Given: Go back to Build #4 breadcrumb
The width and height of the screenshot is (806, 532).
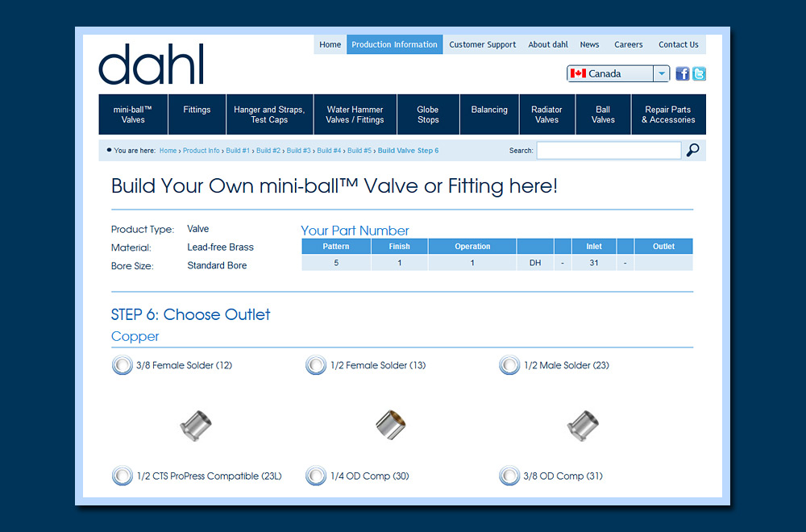Looking at the screenshot, I should coord(329,151).
